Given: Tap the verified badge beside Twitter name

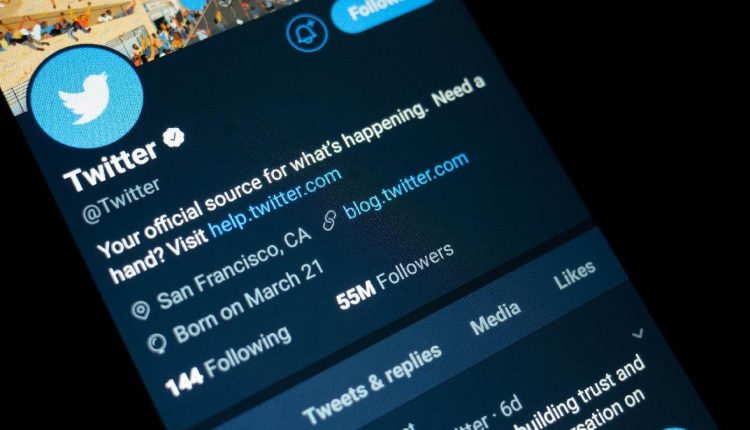Looking at the screenshot, I should [x=173, y=137].
